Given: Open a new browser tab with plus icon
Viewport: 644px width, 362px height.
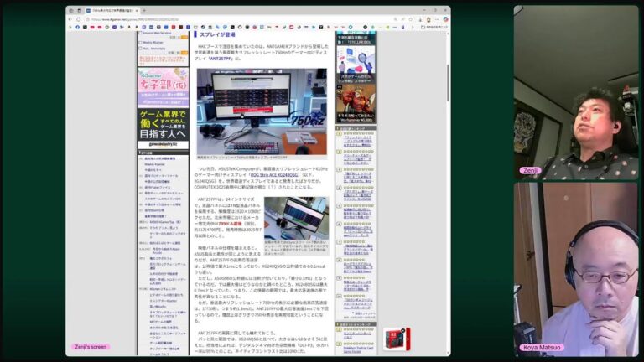Looking at the screenshot, I should click(143, 10).
